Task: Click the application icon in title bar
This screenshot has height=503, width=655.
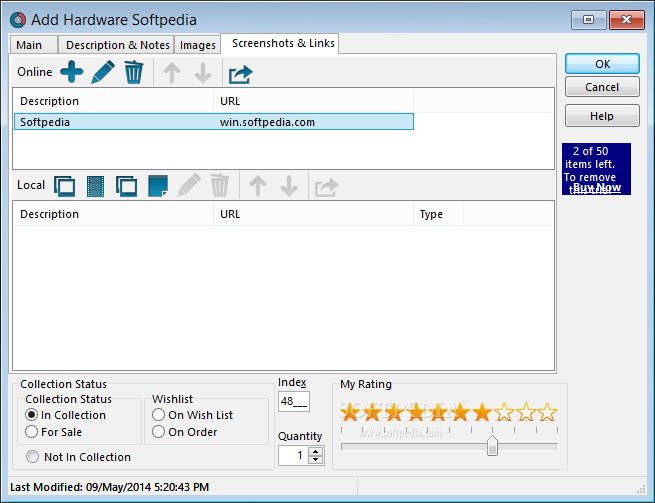Action: pyautogui.click(x=18, y=20)
